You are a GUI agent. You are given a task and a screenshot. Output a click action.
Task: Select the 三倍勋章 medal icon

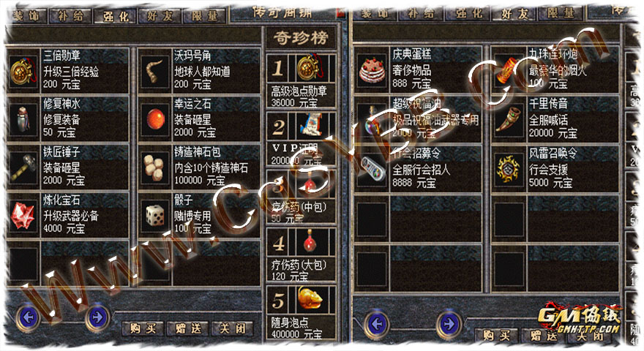[x=22, y=72]
